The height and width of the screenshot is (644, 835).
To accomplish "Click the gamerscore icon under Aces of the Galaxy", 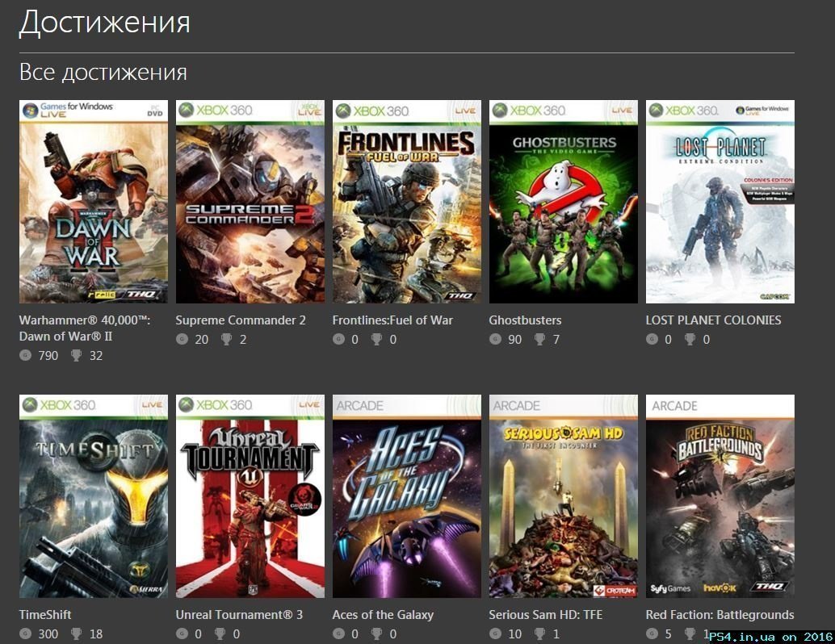I will (x=338, y=634).
